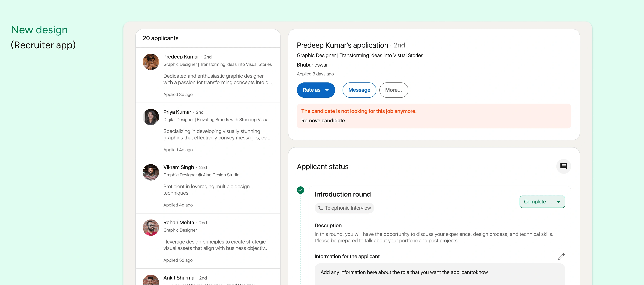Click the Remove candidate link
Viewport: 644px width, 285px height.
coord(323,121)
